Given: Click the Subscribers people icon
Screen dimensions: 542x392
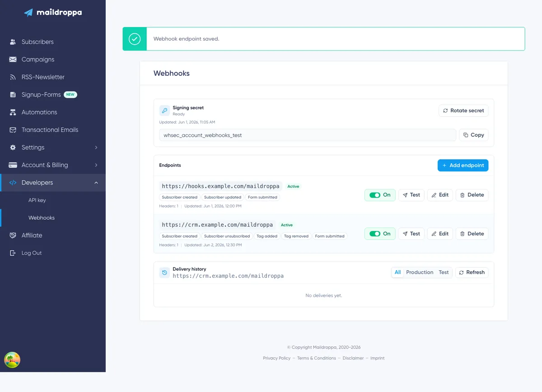Looking at the screenshot, I should point(13,42).
